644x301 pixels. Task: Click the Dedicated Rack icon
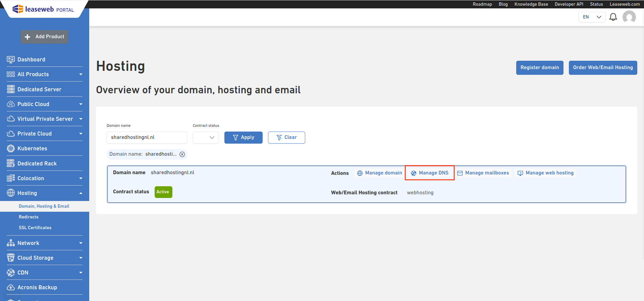(x=11, y=163)
